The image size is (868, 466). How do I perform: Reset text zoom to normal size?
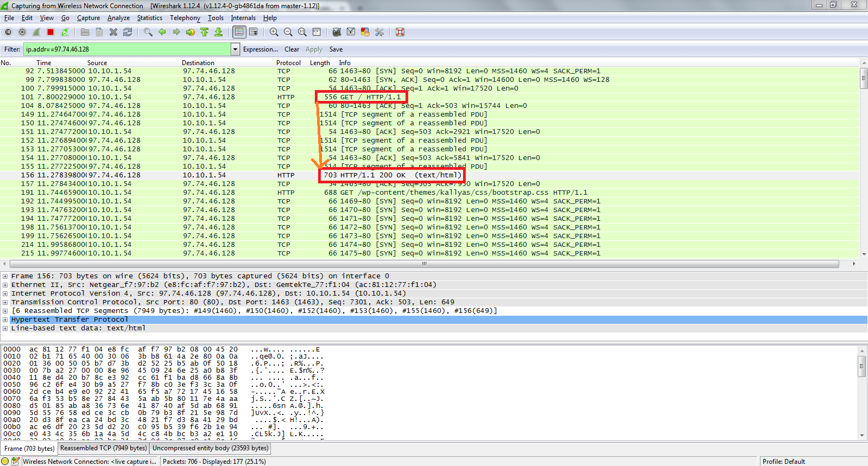[x=302, y=32]
